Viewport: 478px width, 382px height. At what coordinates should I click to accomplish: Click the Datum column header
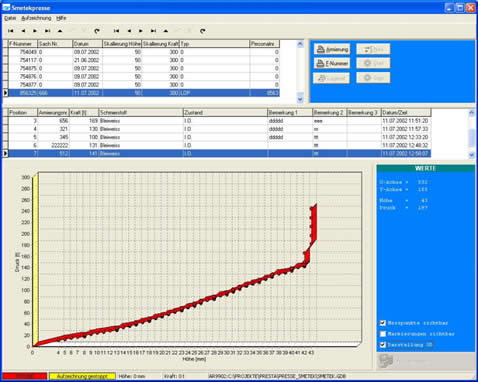tap(87, 44)
